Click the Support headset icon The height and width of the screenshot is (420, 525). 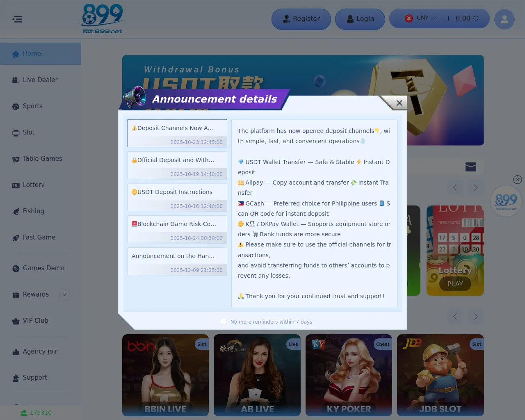[x=16, y=378]
